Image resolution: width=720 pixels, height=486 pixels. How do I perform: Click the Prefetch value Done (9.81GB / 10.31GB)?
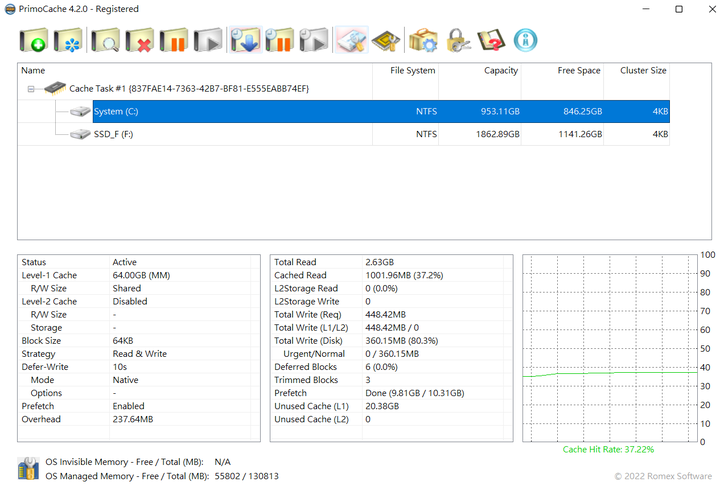click(x=415, y=393)
